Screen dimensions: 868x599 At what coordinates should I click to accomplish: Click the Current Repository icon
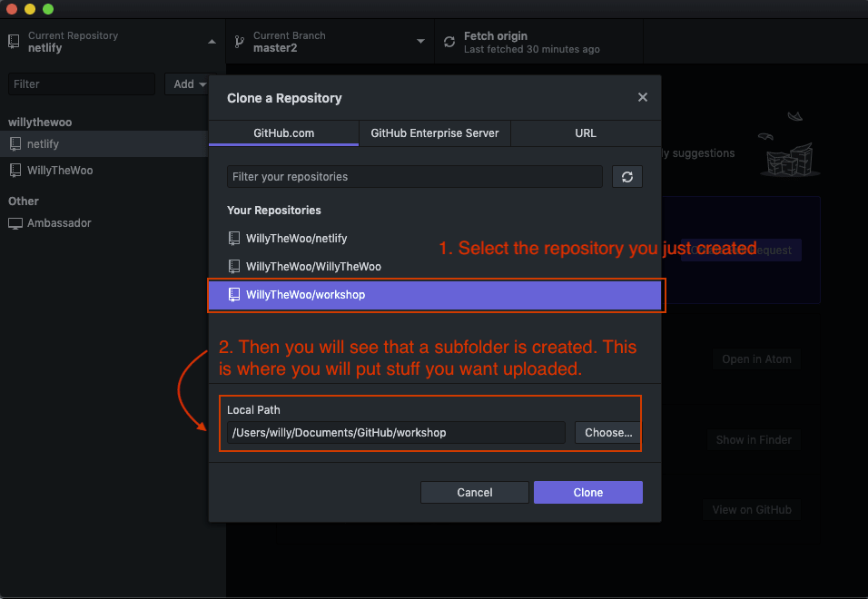[14, 42]
